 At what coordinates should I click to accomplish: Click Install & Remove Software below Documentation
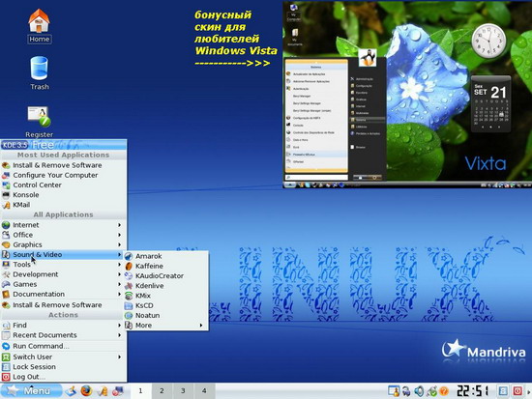(x=64, y=304)
